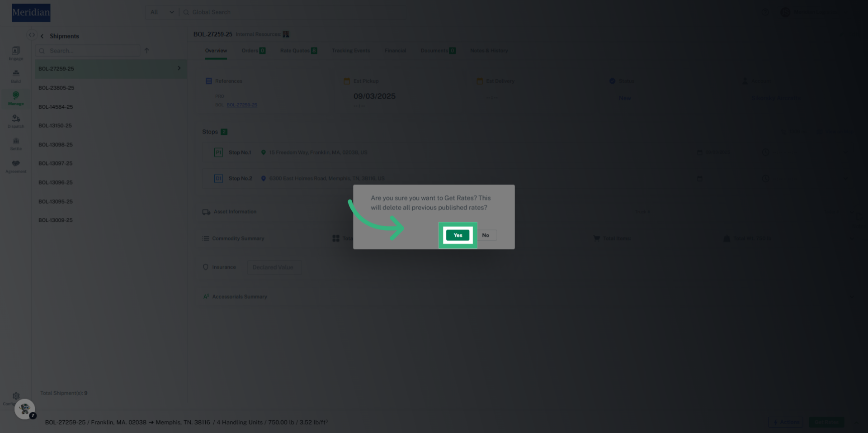The width and height of the screenshot is (868, 433).
Task: Select shipment BOL-13095-25
Action: click(111, 201)
